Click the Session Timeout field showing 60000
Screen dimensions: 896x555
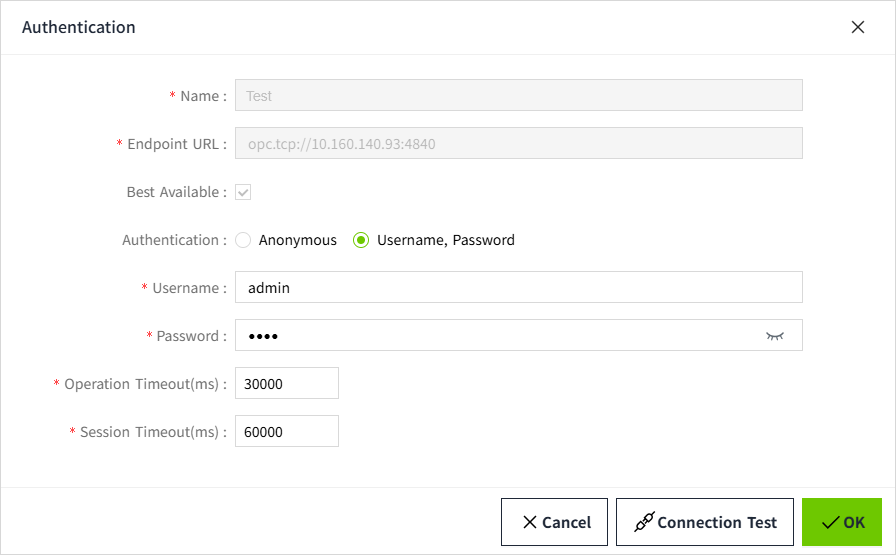coord(287,432)
